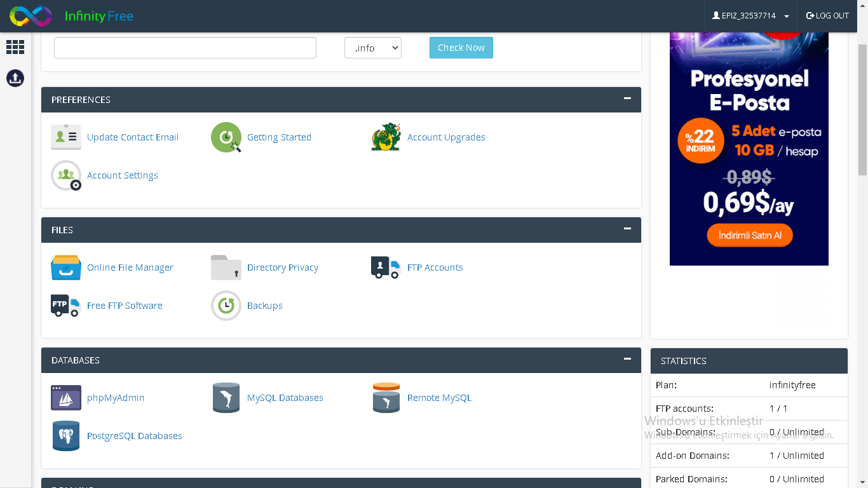This screenshot has width=868, height=488.
Task: Collapse the Preferences section
Action: pos(627,98)
